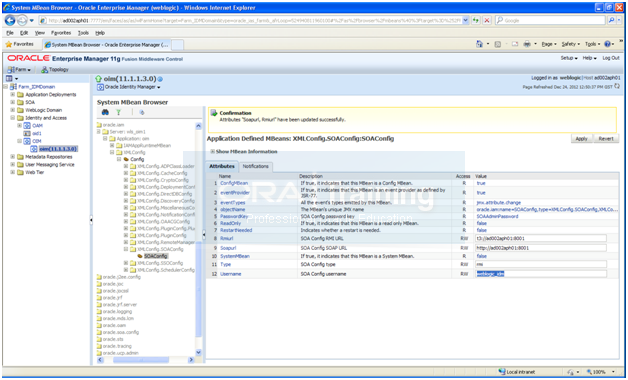Viewport: 628px width, 380px height.
Task: Select oim(11.1.1.3.0) in the farm tree
Action: (58, 149)
